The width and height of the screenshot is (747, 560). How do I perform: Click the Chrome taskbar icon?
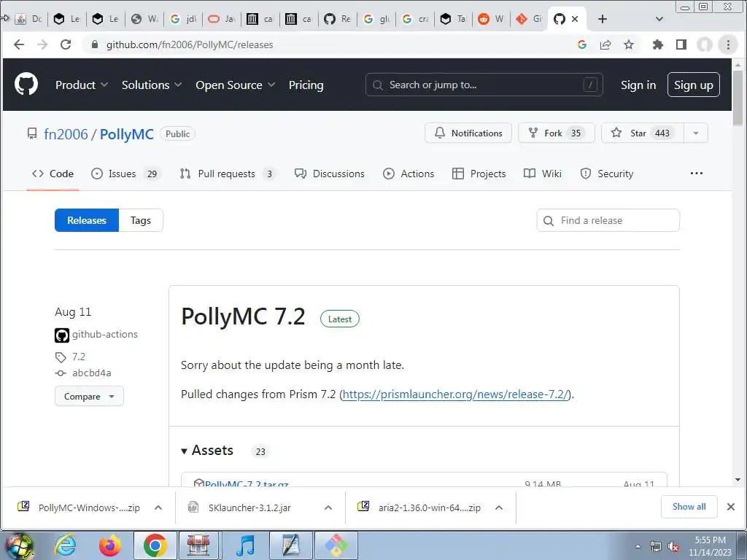click(155, 545)
